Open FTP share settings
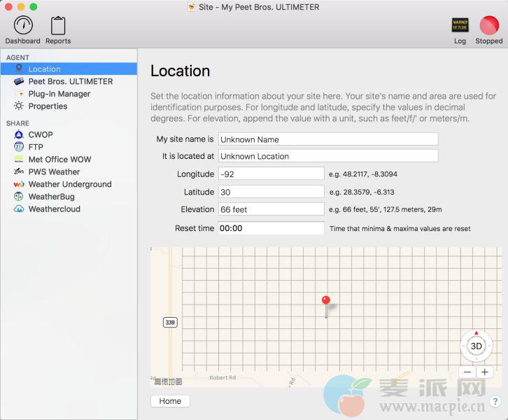Image resolution: width=508 pixels, height=420 pixels. pos(35,147)
